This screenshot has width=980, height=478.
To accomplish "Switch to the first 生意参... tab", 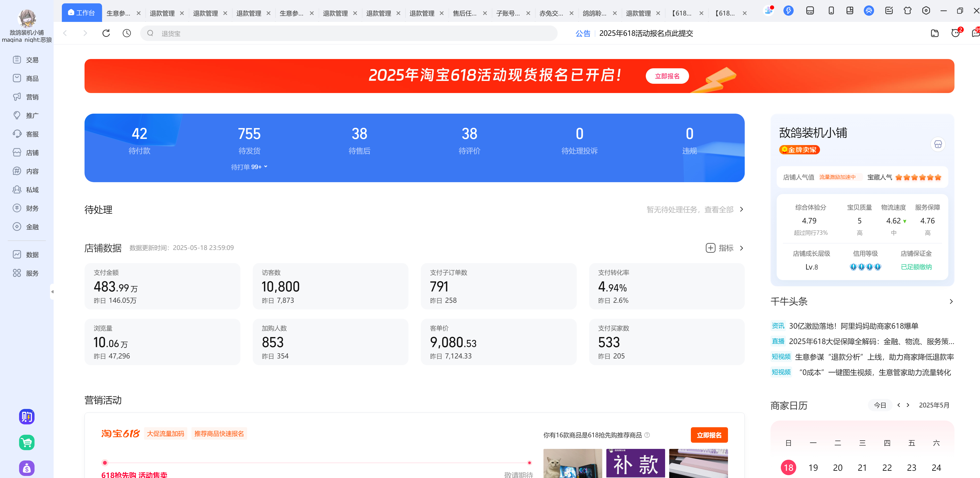I will (118, 13).
